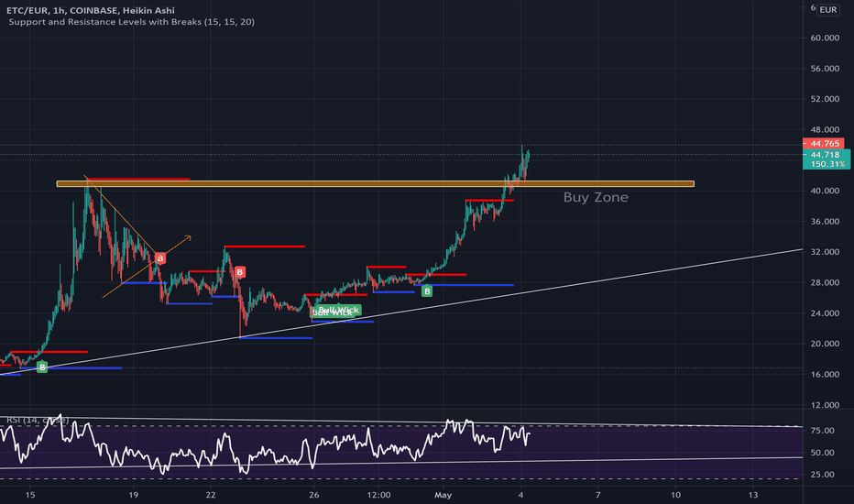
Task: Click the green B marker beside the 16.000 support line
Action: (x=42, y=367)
